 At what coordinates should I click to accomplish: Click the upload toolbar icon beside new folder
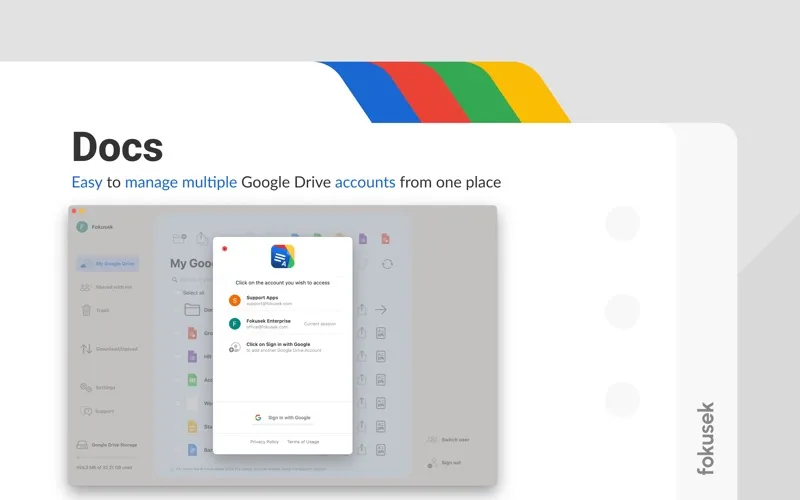(202, 238)
